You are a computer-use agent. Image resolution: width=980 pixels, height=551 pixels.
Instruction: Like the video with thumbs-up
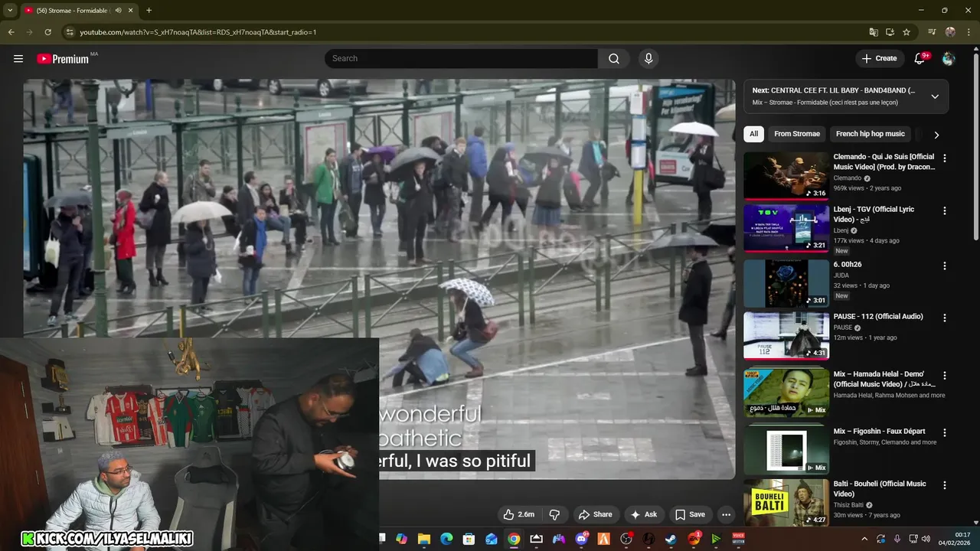click(518, 514)
